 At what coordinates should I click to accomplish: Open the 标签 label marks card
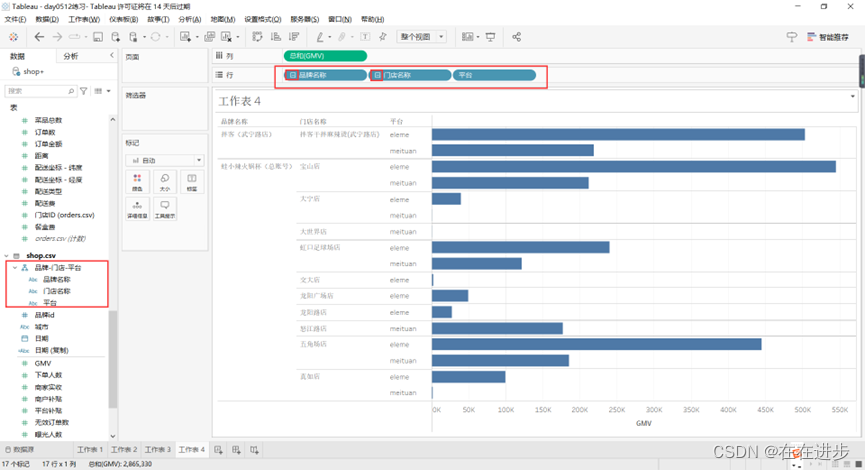tap(191, 182)
